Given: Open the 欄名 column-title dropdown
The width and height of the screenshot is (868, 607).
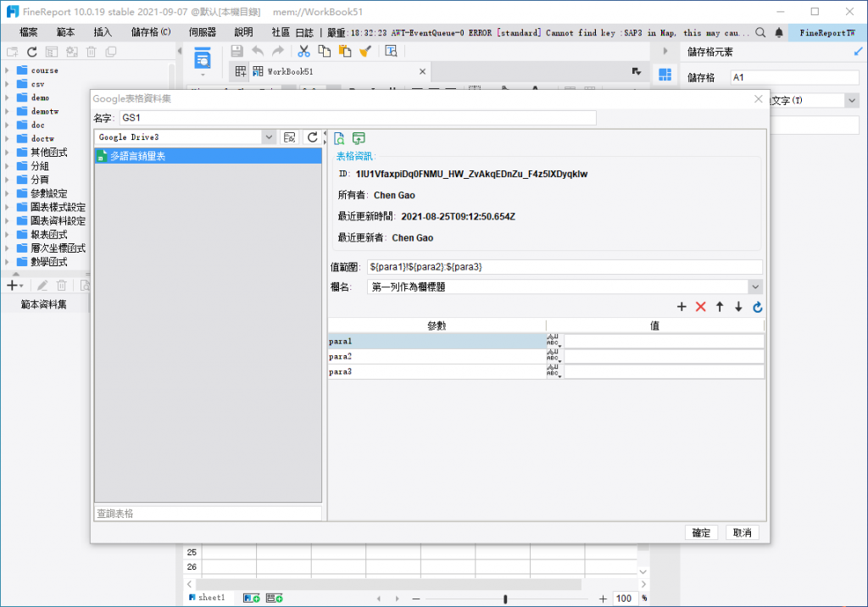Looking at the screenshot, I should click(755, 287).
